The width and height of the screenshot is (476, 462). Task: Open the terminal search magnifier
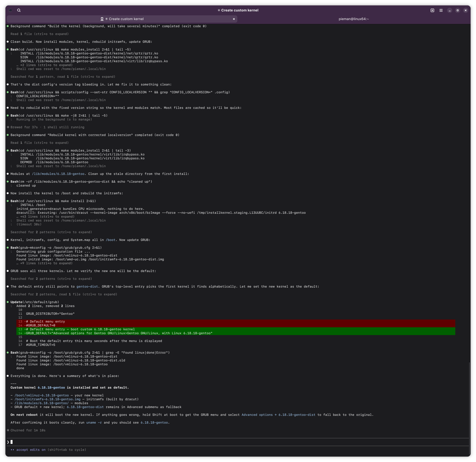point(19,10)
